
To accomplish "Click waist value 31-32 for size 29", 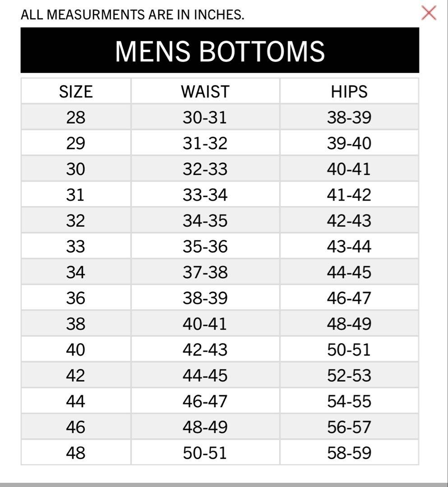I will pyautogui.click(x=205, y=143).
